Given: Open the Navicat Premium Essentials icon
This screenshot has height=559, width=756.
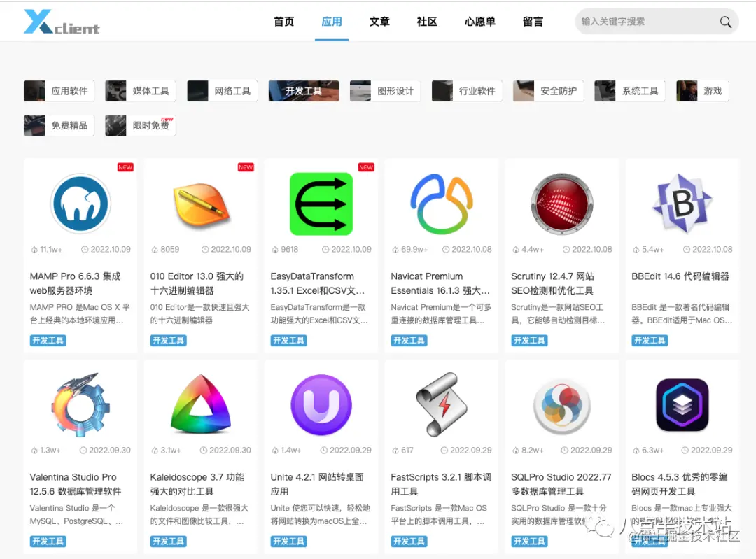Looking at the screenshot, I should click(442, 204).
